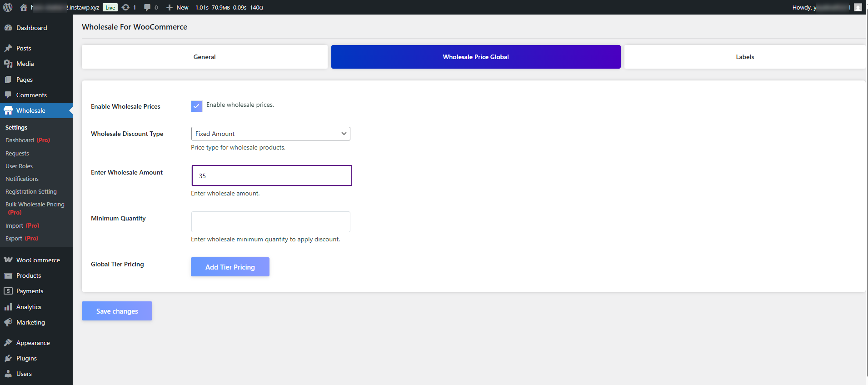Focus the Enter Wholesale Amount field
Screen dimensions: 868x385
pyautogui.click(x=272, y=175)
